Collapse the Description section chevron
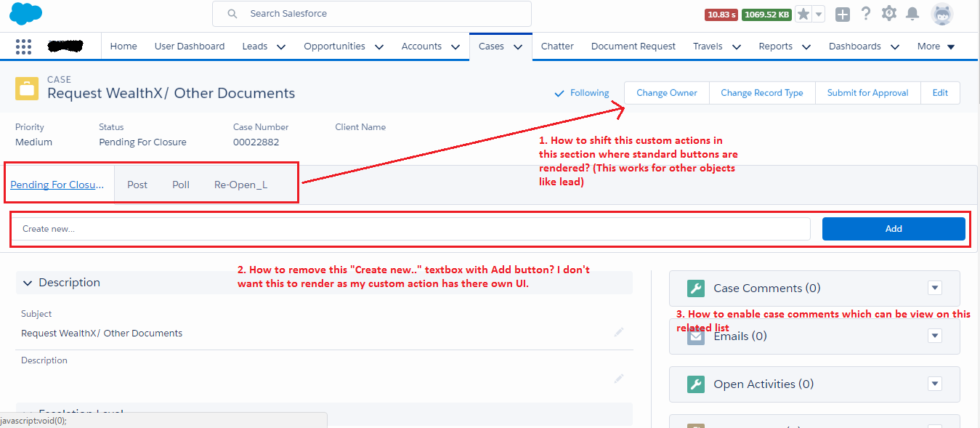Image resolution: width=980 pixels, height=428 pixels. (28, 283)
